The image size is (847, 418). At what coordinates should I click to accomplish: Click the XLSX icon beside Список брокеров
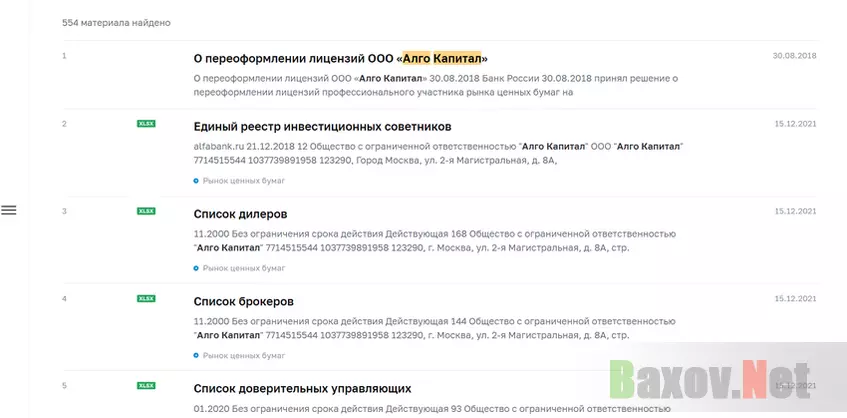pyautogui.click(x=146, y=298)
